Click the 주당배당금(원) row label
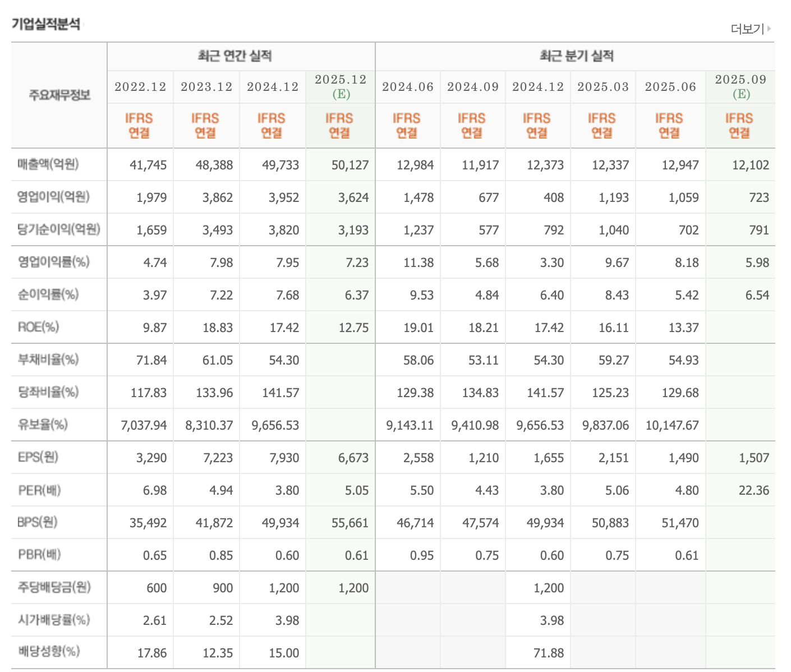791x672 pixels. pyautogui.click(x=54, y=587)
